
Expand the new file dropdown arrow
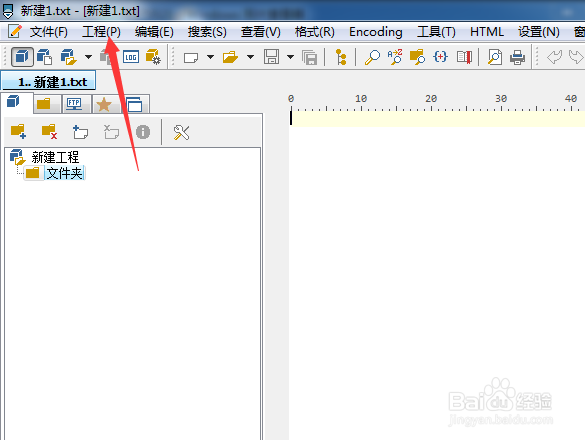(210, 57)
